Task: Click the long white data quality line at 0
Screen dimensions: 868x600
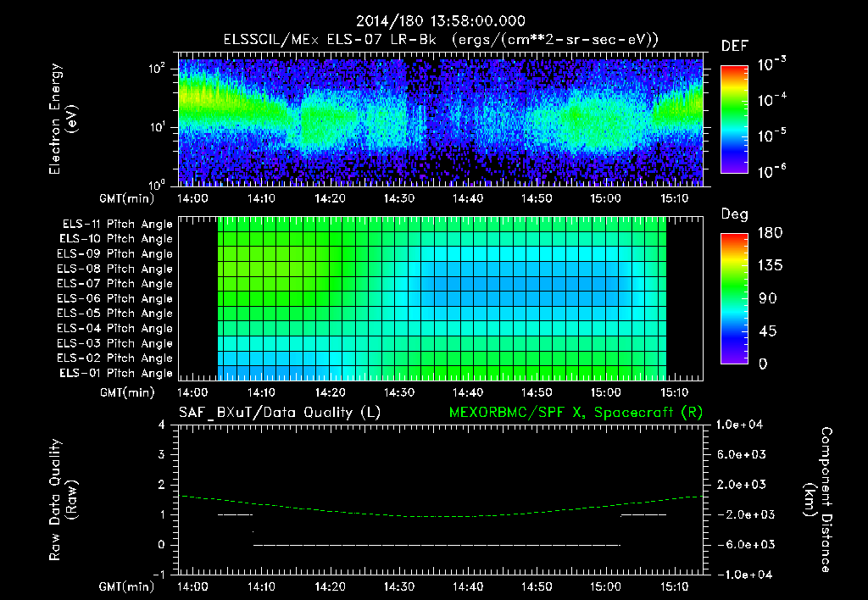Action: [x=437, y=545]
